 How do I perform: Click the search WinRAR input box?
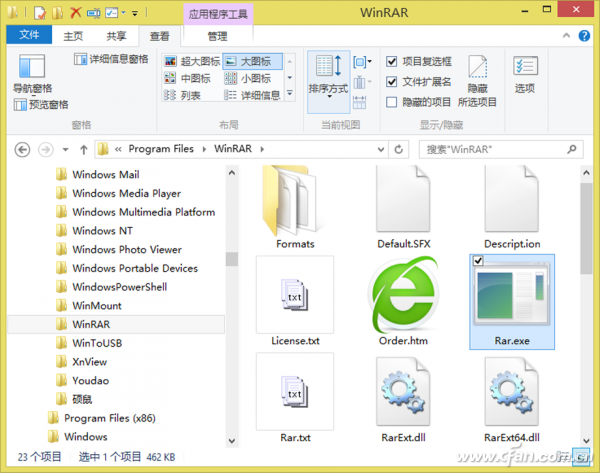501,149
